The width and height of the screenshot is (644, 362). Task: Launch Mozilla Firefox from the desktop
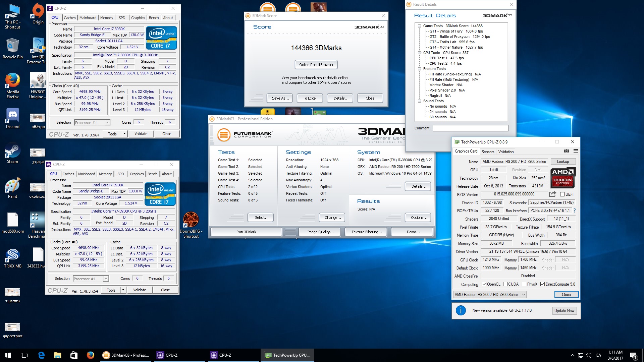coord(12,86)
